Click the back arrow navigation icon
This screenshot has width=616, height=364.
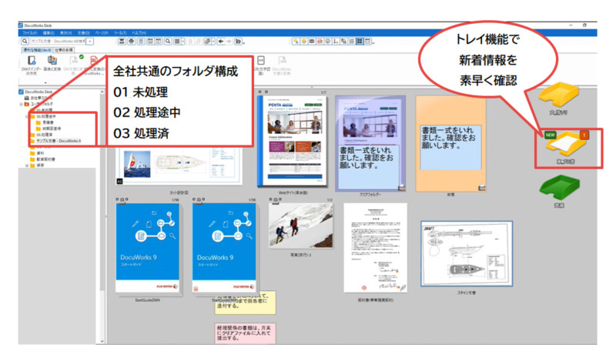[x=221, y=42]
